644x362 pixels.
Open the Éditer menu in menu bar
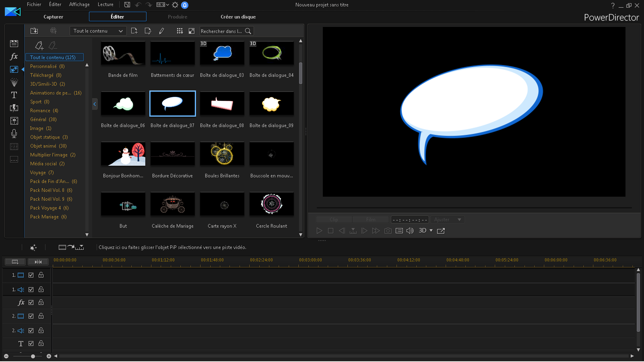coord(55,4)
